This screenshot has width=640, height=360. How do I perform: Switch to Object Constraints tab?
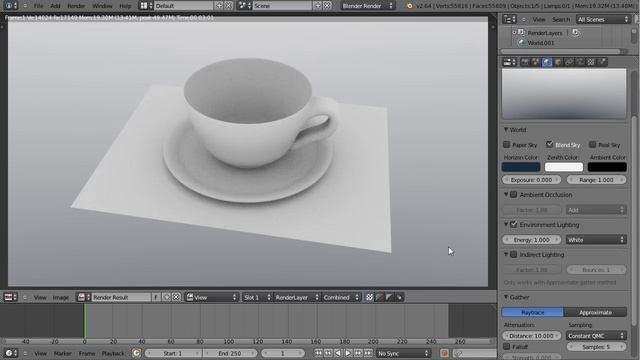tap(569, 62)
